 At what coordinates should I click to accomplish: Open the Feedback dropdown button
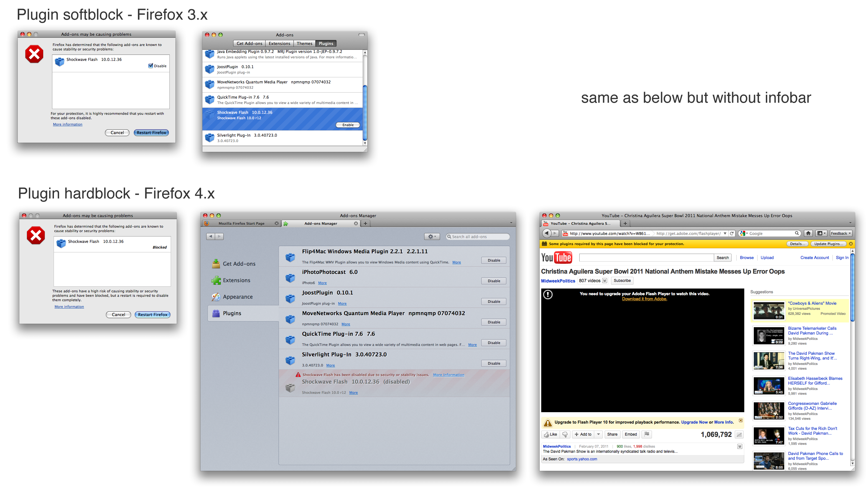click(x=841, y=233)
